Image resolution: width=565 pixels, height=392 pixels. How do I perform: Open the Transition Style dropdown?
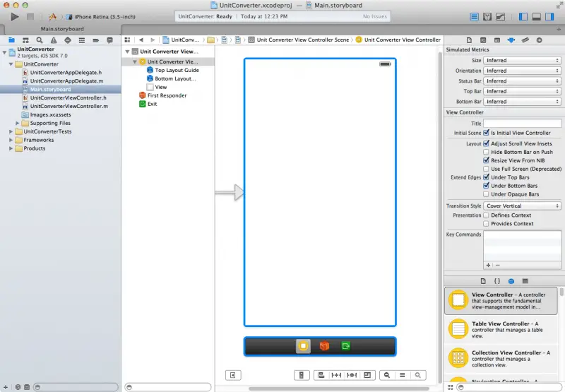pyautogui.click(x=523, y=206)
